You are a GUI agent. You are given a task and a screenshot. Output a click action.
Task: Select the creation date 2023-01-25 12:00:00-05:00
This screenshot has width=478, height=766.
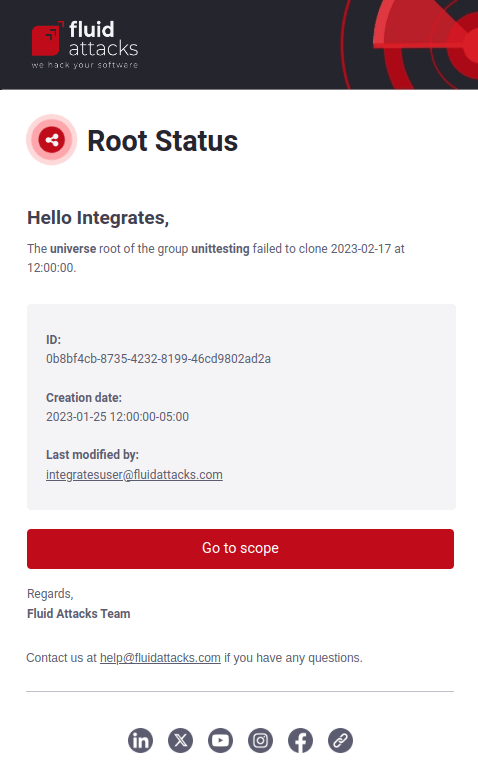pyautogui.click(x=117, y=417)
